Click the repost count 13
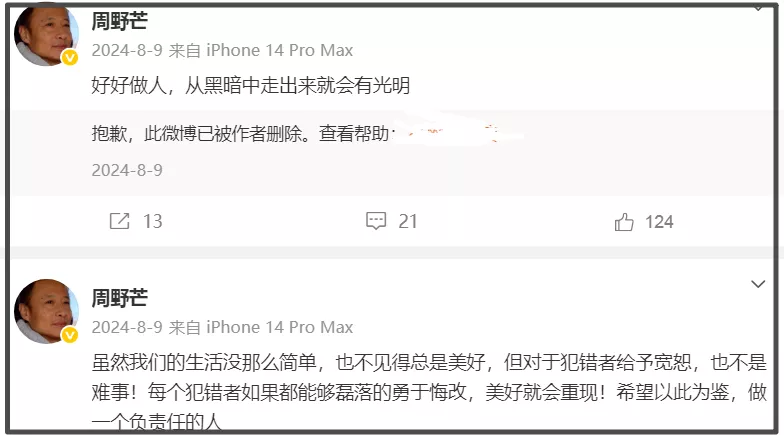784x435 pixels. pos(152,222)
